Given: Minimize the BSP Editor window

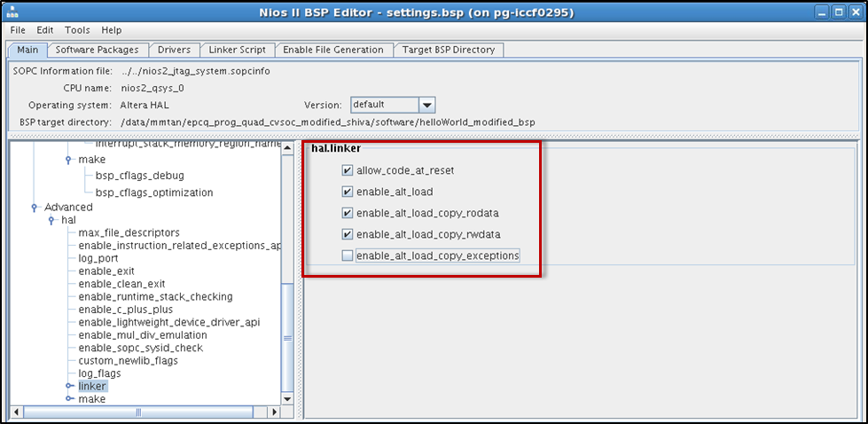Looking at the screenshot, I should tap(823, 12).
